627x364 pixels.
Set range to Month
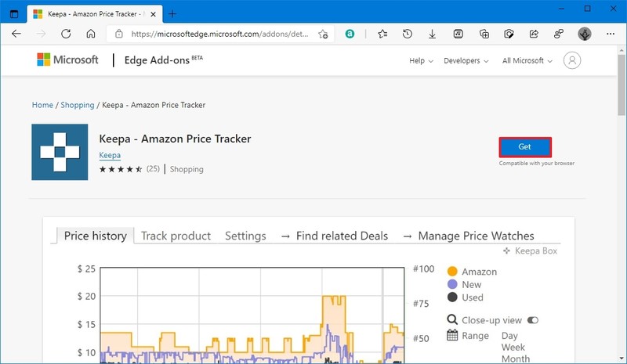[x=516, y=359]
